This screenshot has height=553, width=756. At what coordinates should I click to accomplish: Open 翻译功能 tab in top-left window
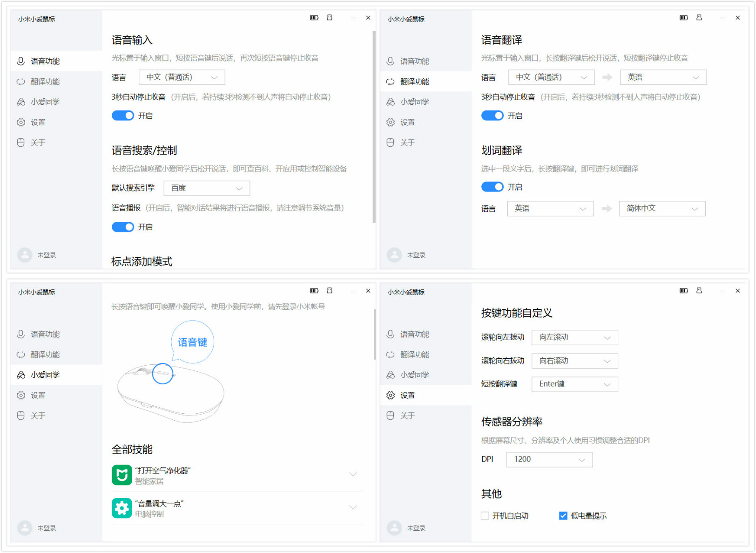[56, 82]
